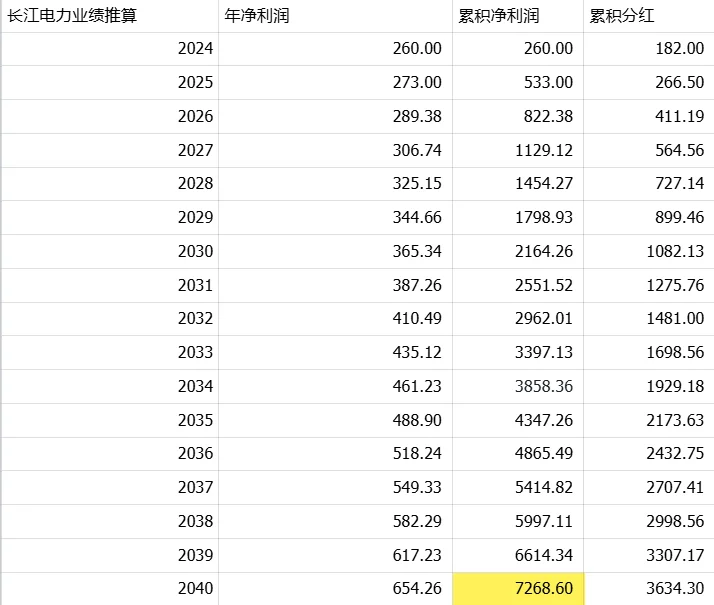
Task: Select cumulative profit cell 2962.01
Action: click(x=518, y=319)
